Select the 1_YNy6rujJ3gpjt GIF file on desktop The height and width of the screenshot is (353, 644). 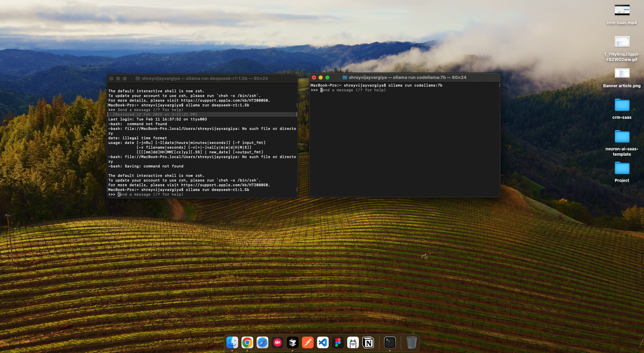pos(622,49)
